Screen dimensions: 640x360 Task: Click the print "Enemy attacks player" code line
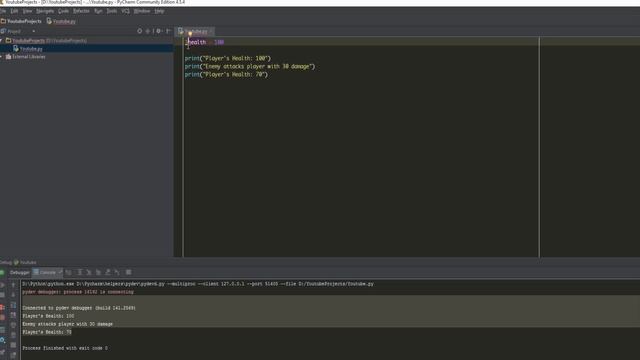250,67
